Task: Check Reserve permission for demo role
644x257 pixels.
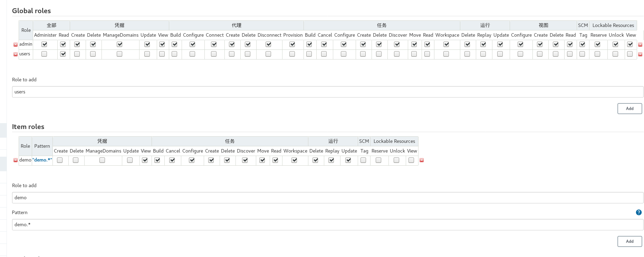Action: coord(378,160)
